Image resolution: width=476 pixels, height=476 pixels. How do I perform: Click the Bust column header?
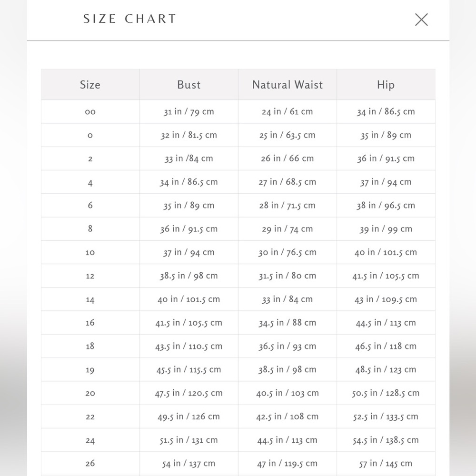pos(189,85)
